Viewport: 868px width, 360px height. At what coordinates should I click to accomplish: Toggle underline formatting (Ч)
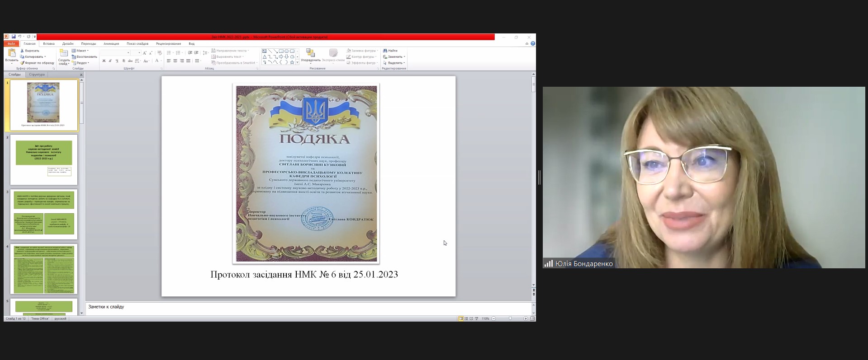coord(117,61)
